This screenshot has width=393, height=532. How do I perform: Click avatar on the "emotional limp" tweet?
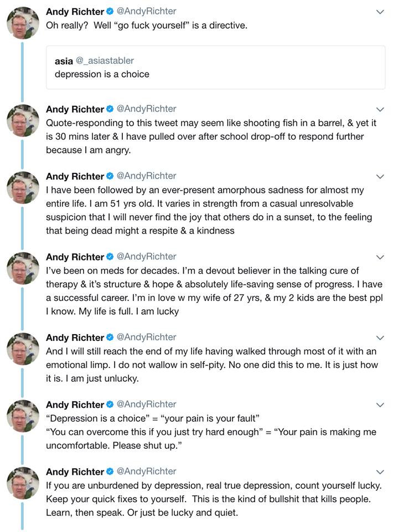pyautogui.click(x=23, y=349)
